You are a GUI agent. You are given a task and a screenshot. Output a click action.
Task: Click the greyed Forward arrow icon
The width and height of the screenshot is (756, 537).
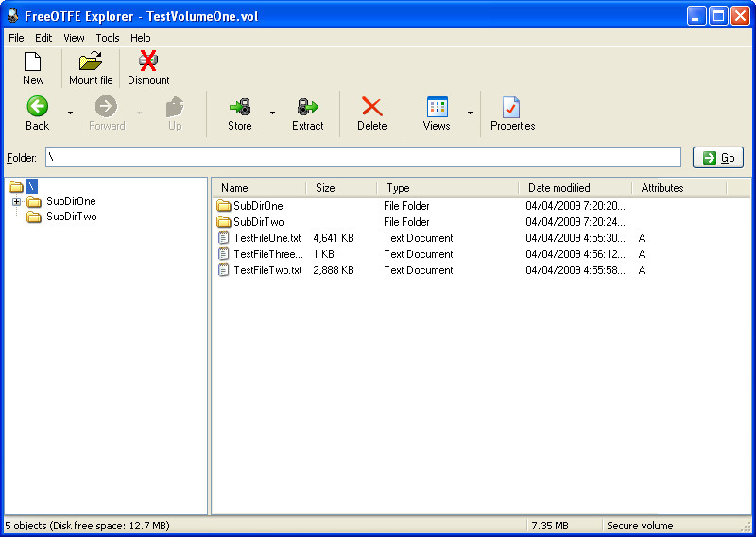pyautogui.click(x=106, y=106)
